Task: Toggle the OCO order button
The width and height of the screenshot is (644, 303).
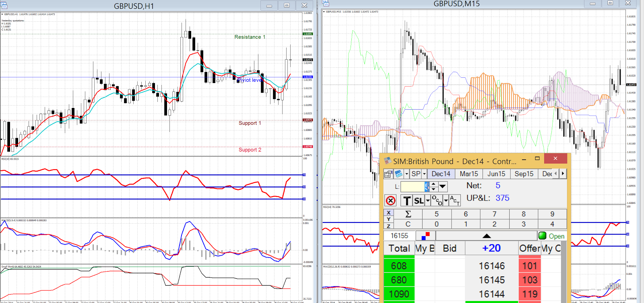Action: pyautogui.click(x=437, y=201)
